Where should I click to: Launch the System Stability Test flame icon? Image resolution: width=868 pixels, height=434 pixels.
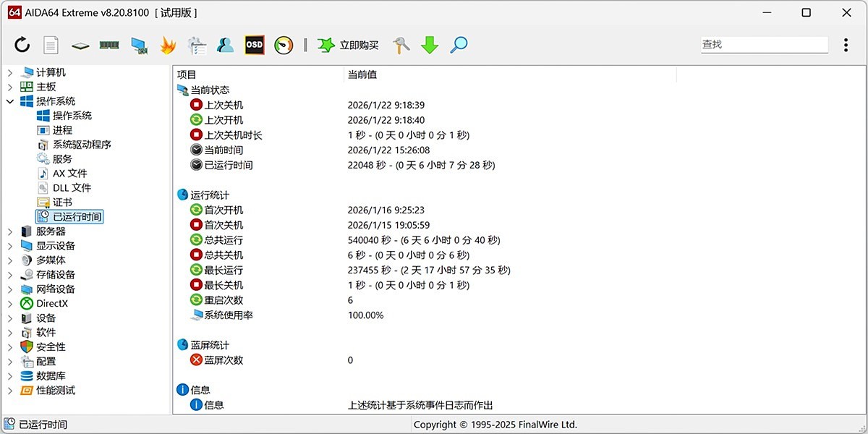tap(167, 45)
